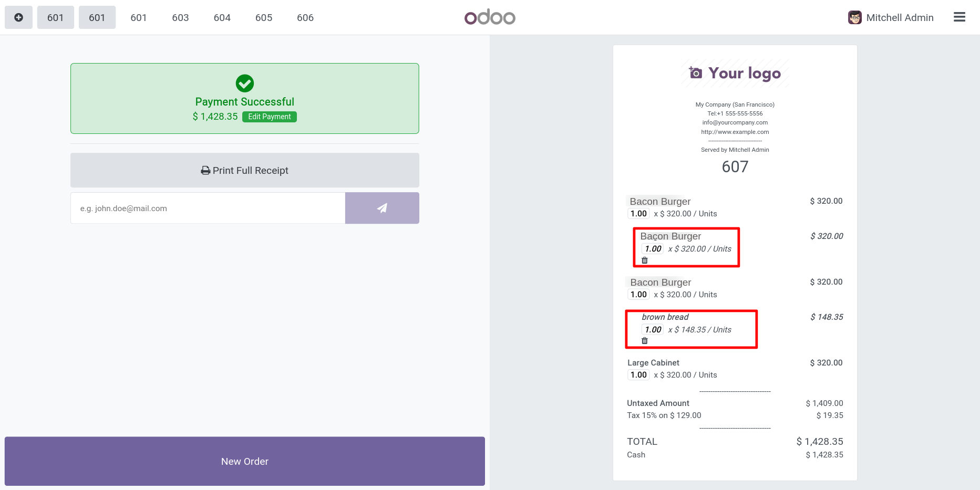
Task: Switch to order tab 604
Action: click(x=222, y=17)
